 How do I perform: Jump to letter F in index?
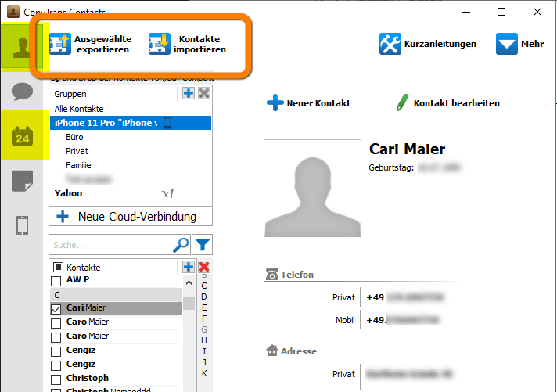[x=204, y=318]
